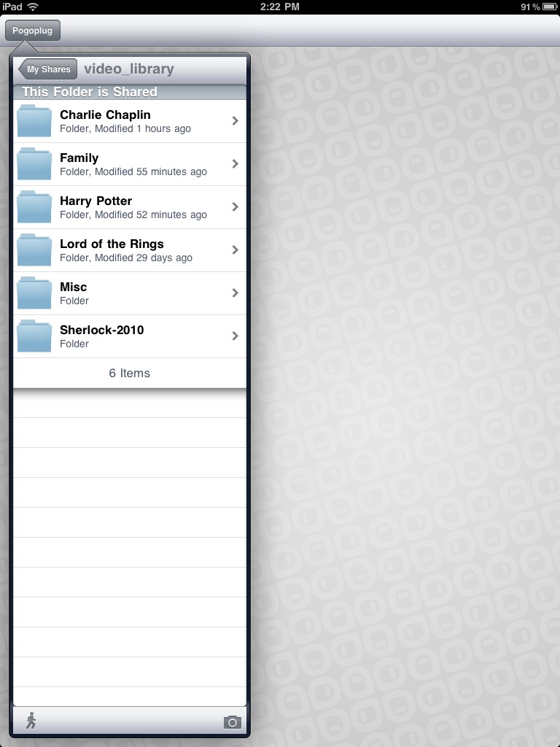Expand Lord of the Rings chevron
Image resolution: width=560 pixels, height=747 pixels.
(236, 249)
